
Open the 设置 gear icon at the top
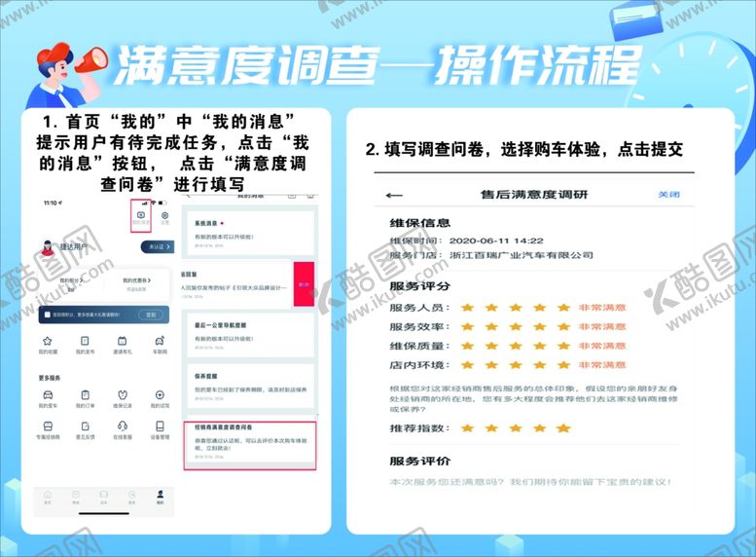coord(164,215)
